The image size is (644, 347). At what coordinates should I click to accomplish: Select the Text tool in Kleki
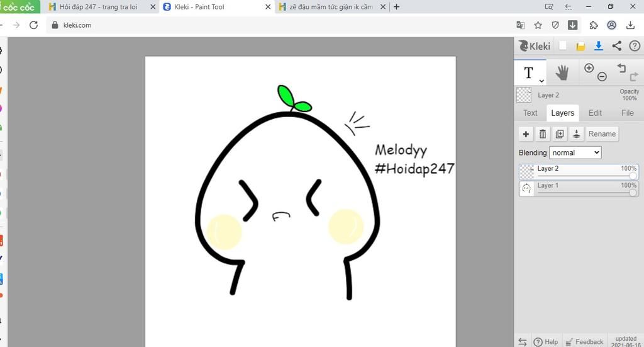click(x=528, y=73)
